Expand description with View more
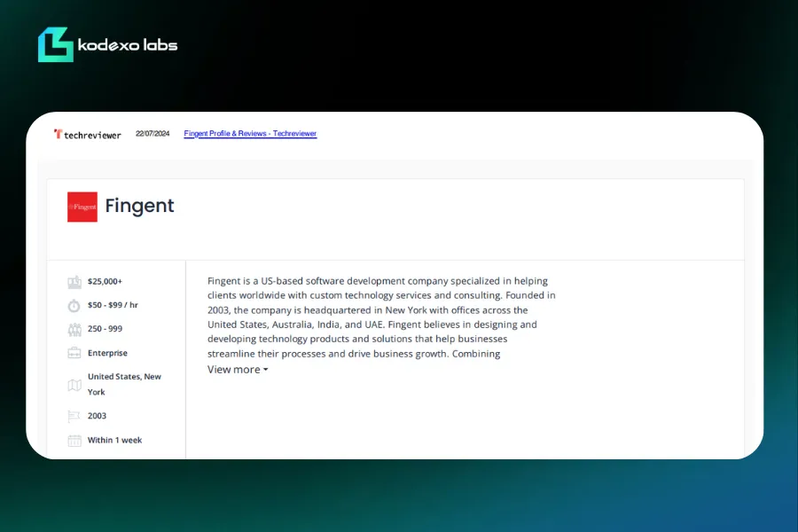Viewport: 798px width, 532px height. [x=237, y=370]
